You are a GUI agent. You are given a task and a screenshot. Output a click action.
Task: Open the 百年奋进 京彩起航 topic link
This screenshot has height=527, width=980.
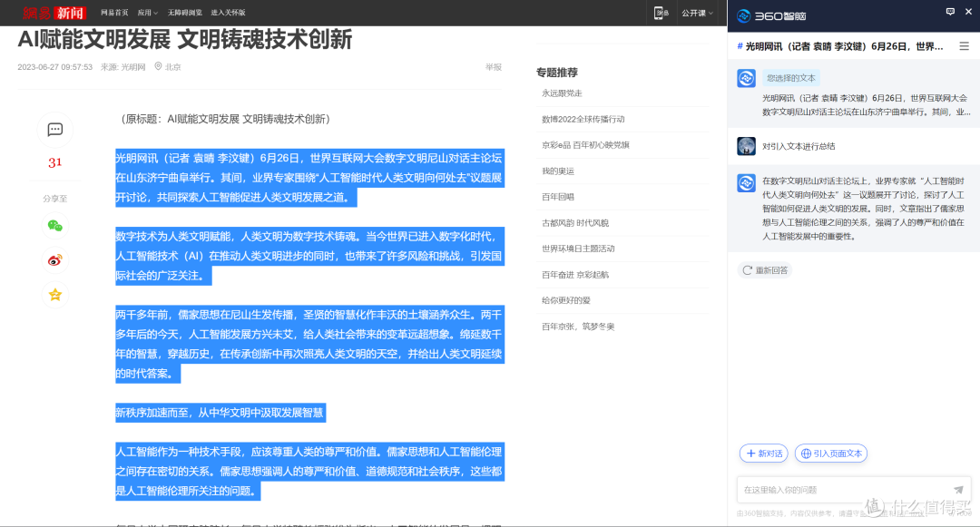575,275
